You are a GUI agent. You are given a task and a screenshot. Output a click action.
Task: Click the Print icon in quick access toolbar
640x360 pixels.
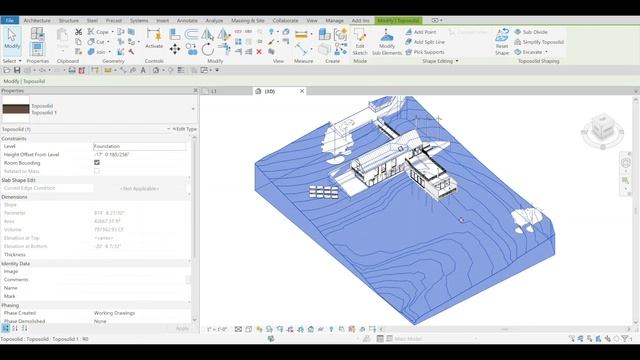click(72, 70)
